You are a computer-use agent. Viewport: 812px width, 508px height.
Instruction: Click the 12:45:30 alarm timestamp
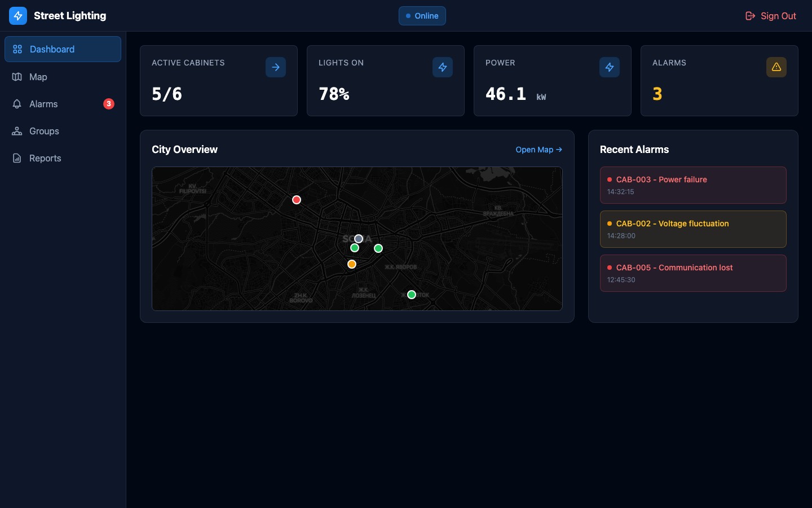(x=621, y=280)
